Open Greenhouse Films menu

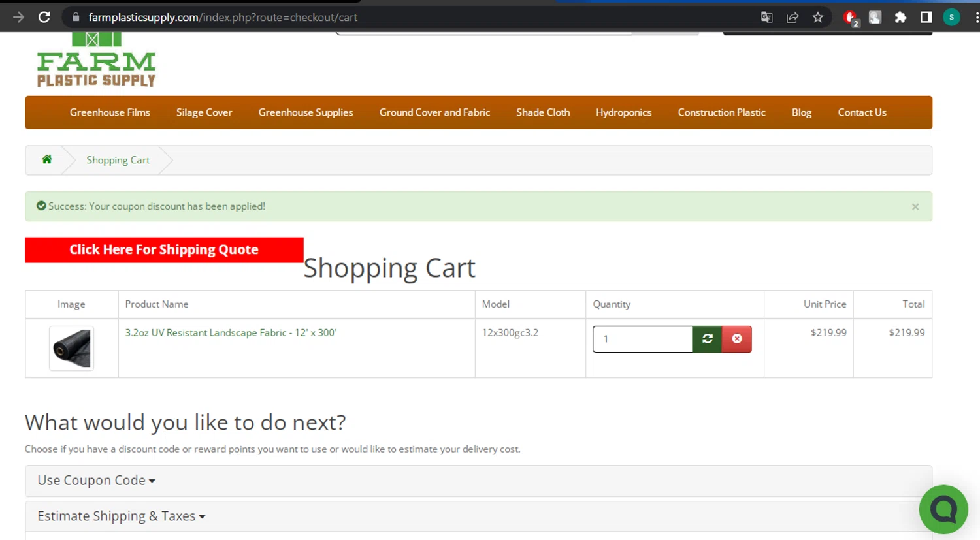(110, 112)
